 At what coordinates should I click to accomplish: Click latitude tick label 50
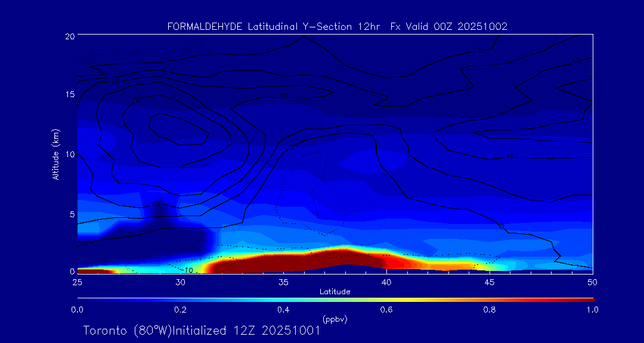coord(593,282)
